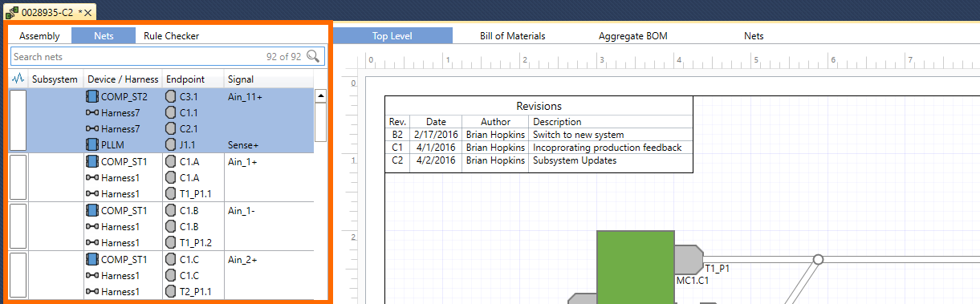Sort by Device / Harness column header

[x=122, y=79]
